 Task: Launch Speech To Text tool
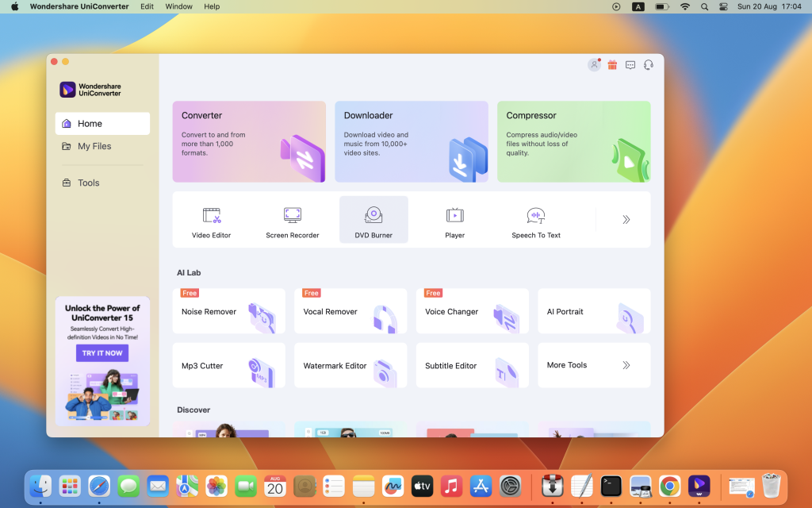(x=536, y=220)
